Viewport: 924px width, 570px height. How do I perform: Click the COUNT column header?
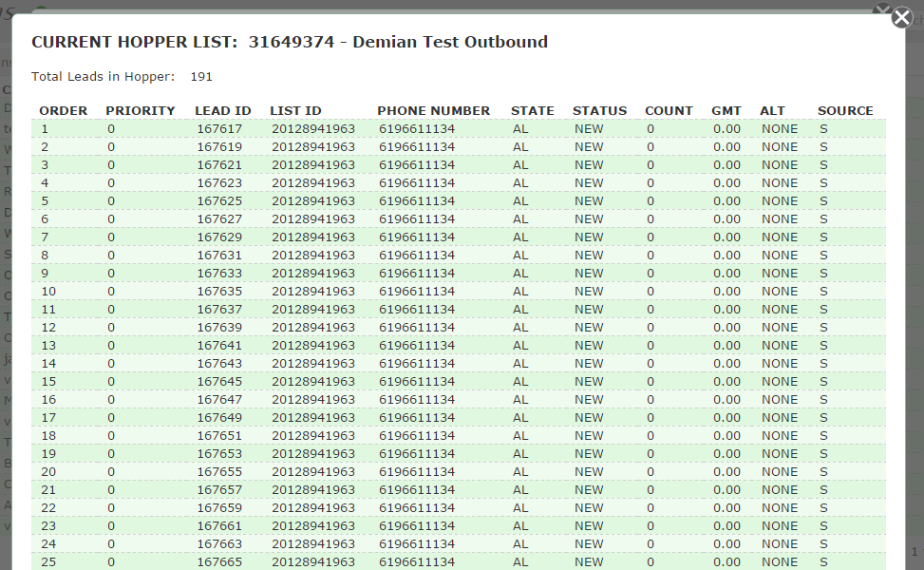669,111
